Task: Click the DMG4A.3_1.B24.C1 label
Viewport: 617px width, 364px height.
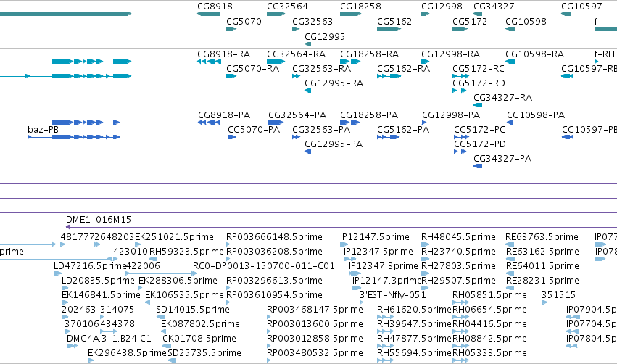Action: click(x=109, y=339)
